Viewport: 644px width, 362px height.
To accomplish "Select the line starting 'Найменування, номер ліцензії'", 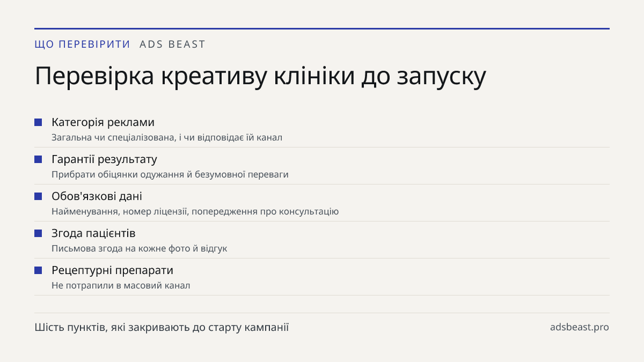I will click(x=195, y=211).
